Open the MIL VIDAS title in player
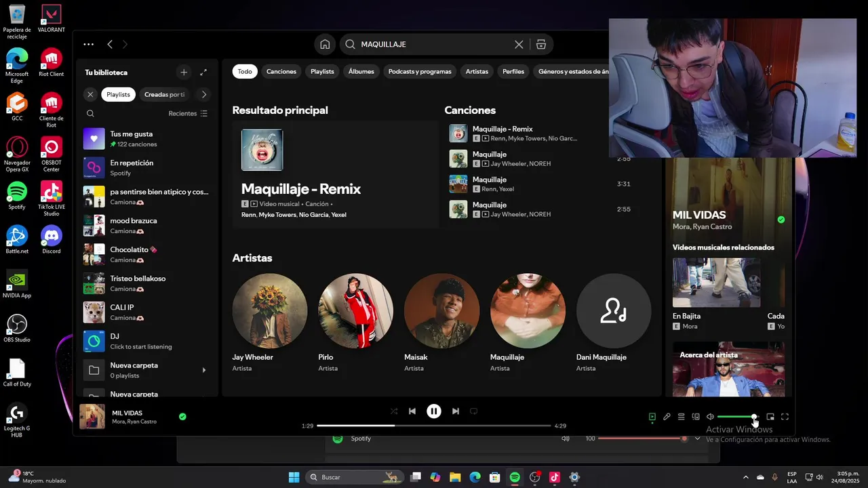The width and height of the screenshot is (868, 488). (x=127, y=413)
